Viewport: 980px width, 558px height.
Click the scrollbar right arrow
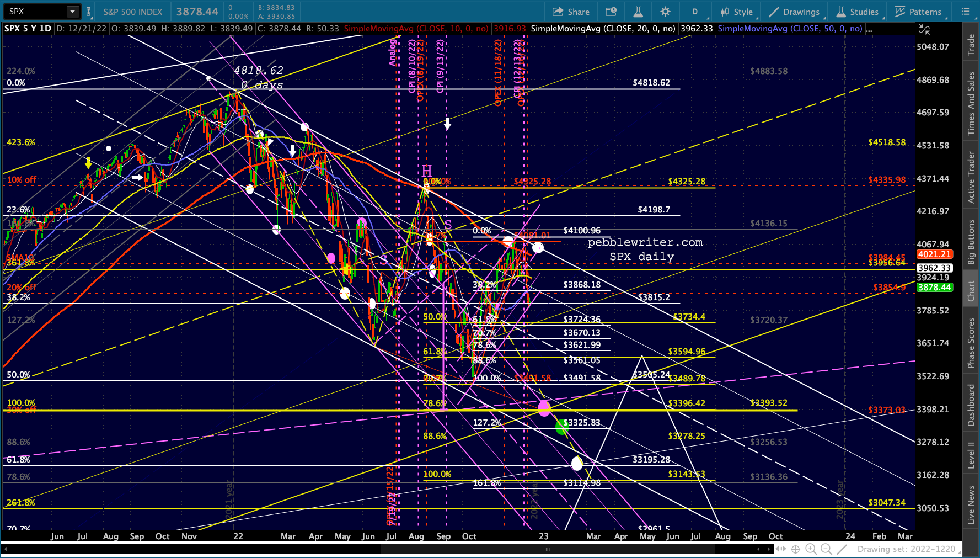point(769,549)
